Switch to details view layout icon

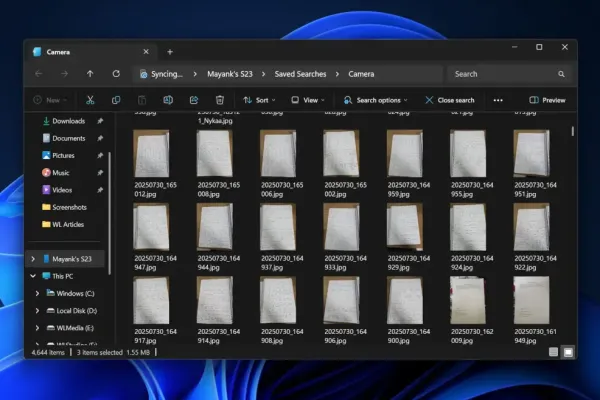[x=553, y=352]
